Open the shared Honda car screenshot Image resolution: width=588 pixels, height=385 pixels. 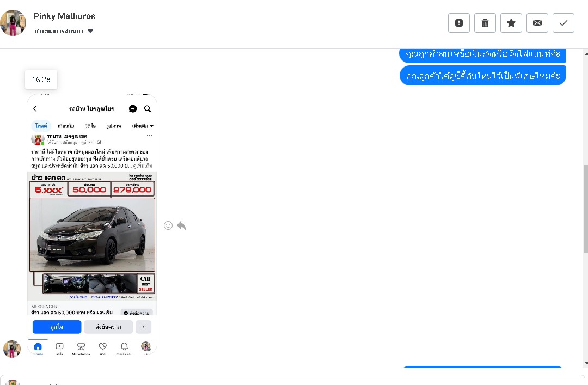[92, 224]
